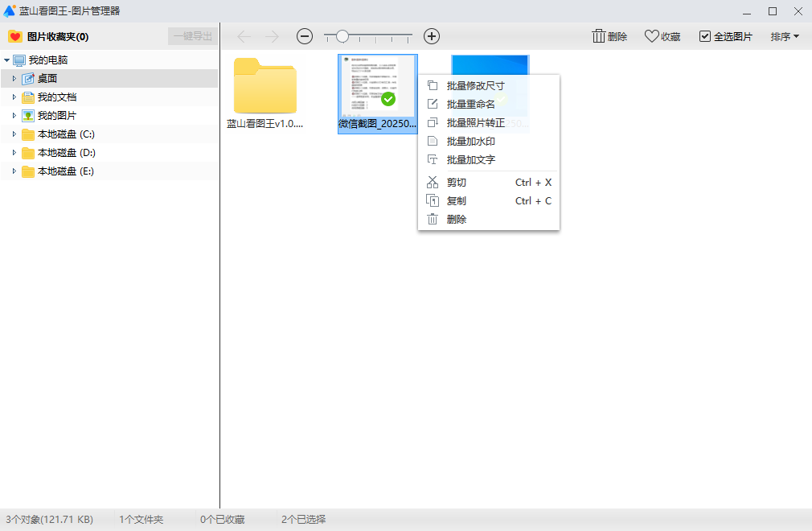Click the red heart favorites folder icon
Screen dimensions: 812x531
15,36
